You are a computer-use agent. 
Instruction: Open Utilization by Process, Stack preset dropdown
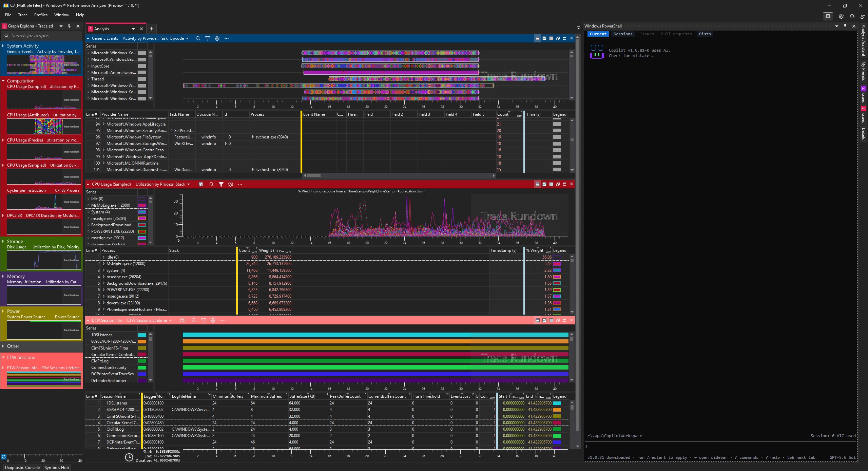click(163, 184)
